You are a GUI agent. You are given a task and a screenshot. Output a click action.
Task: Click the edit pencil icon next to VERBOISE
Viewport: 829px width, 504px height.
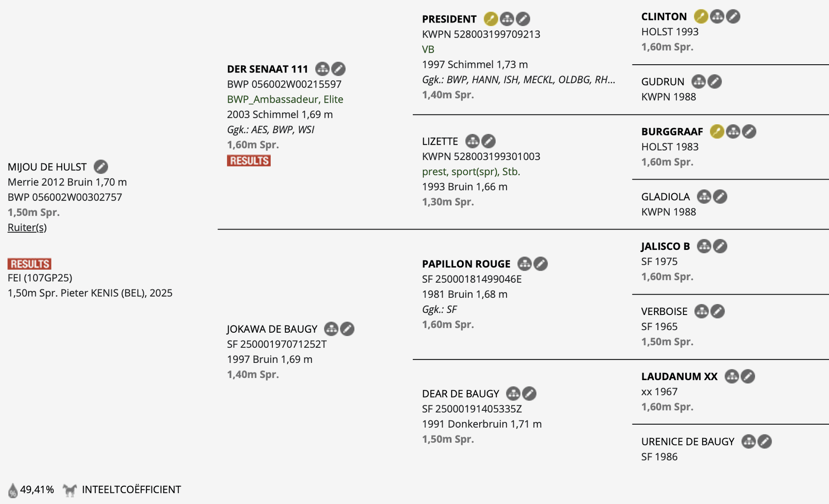[x=718, y=311]
